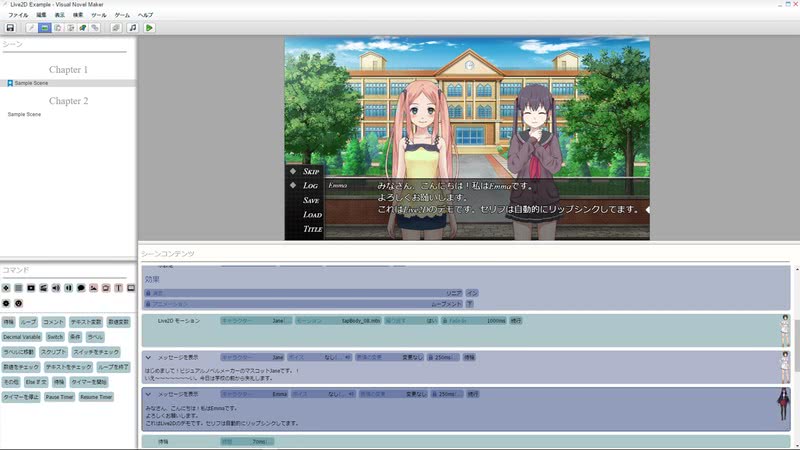Select the speaker sound command category icon
Image resolution: width=800 pixels, height=450 pixels.
pyautogui.click(x=56, y=288)
